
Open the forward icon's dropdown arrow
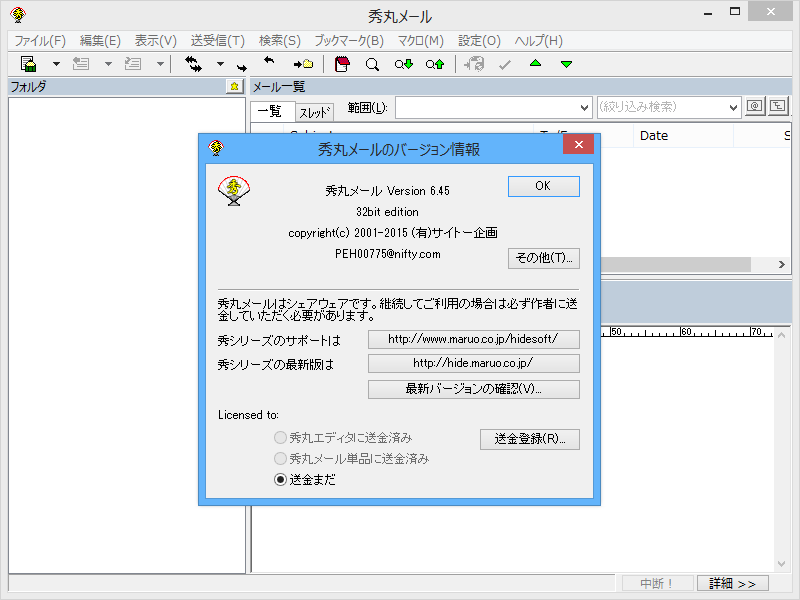click(x=160, y=63)
